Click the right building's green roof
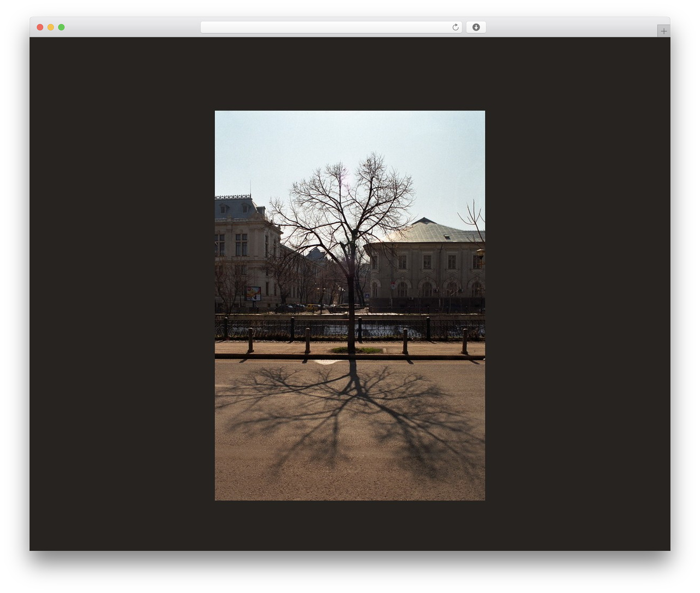 coord(432,231)
